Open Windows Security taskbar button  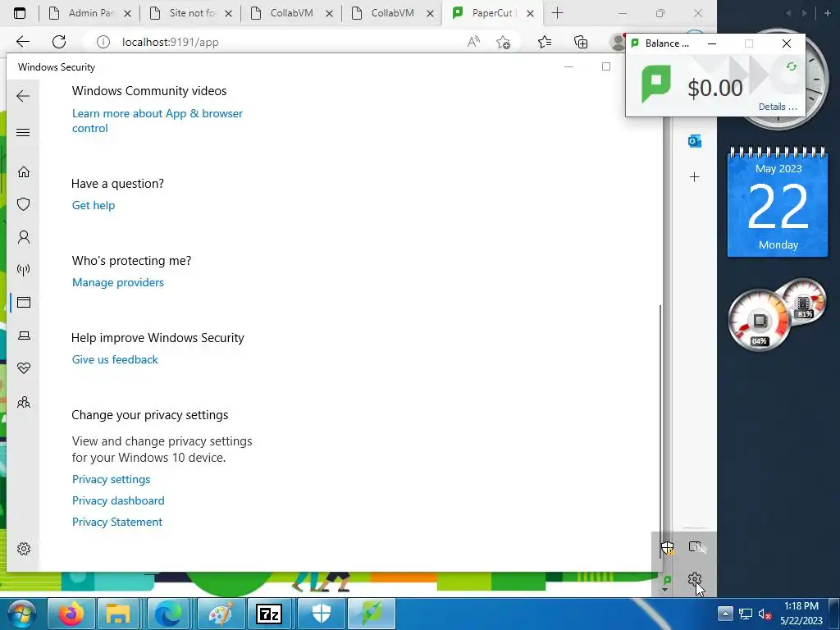tap(321, 614)
